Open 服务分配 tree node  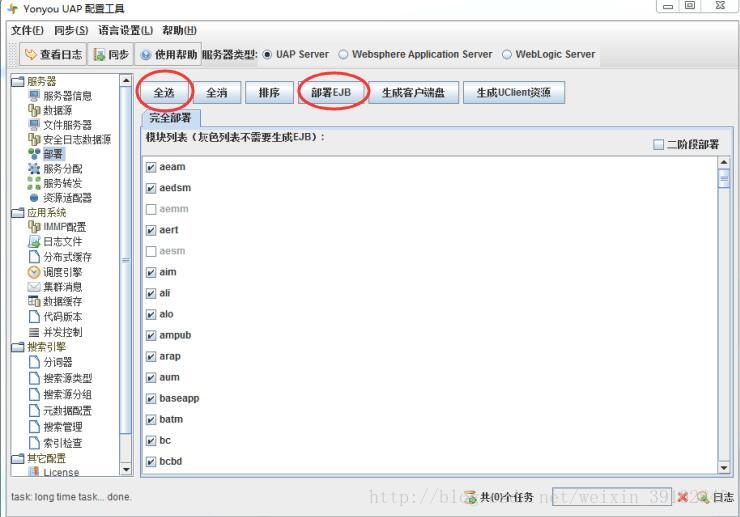(x=55, y=169)
